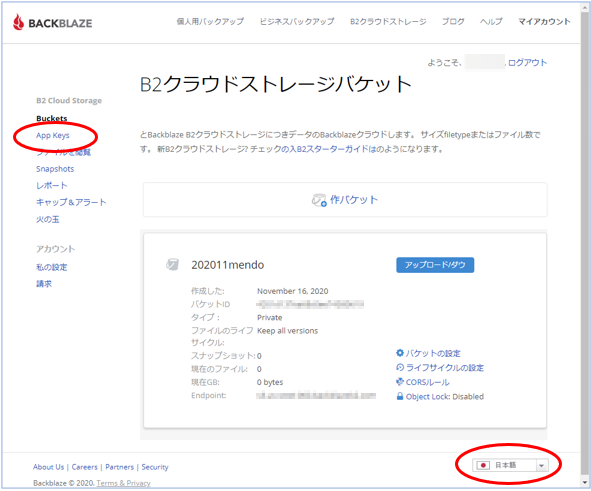Screen dimensions: 591x491
Task: Open the About Us footer link
Action: point(49,467)
